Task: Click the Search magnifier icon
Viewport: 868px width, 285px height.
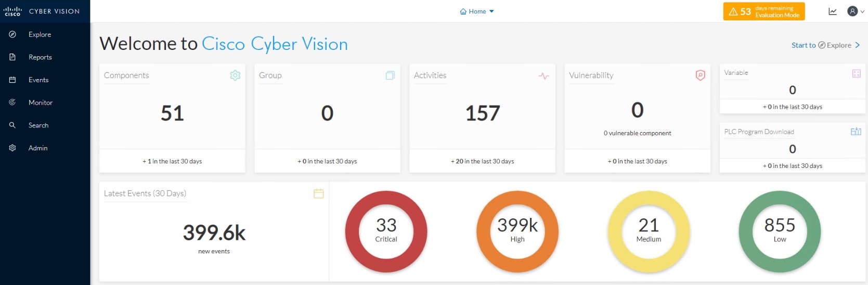Action: [12, 125]
